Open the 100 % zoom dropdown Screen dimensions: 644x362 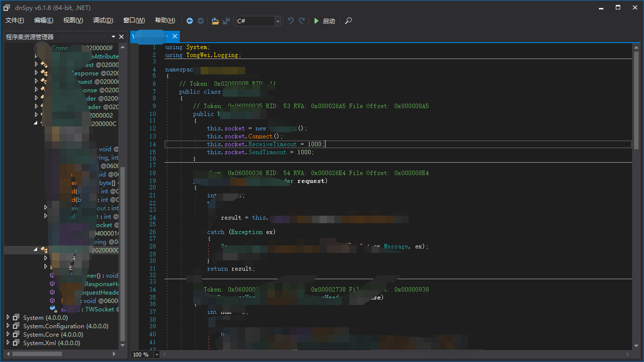(x=157, y=355)
